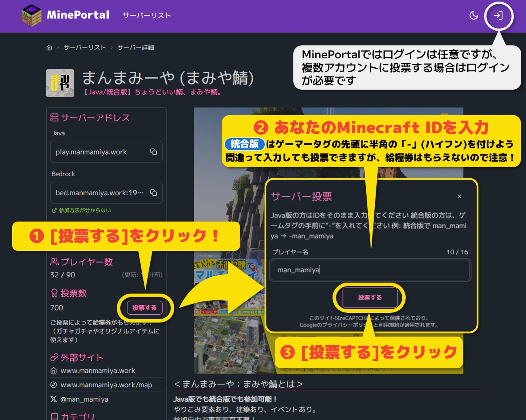Select the 700 vote count value
526x420 pixels.
57,308
